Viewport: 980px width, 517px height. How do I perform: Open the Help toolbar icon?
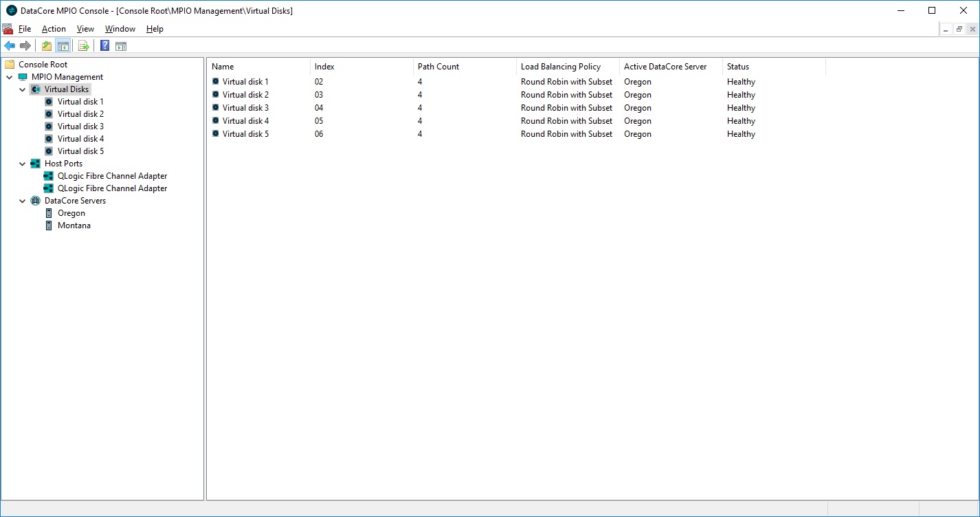click(104, 46)
